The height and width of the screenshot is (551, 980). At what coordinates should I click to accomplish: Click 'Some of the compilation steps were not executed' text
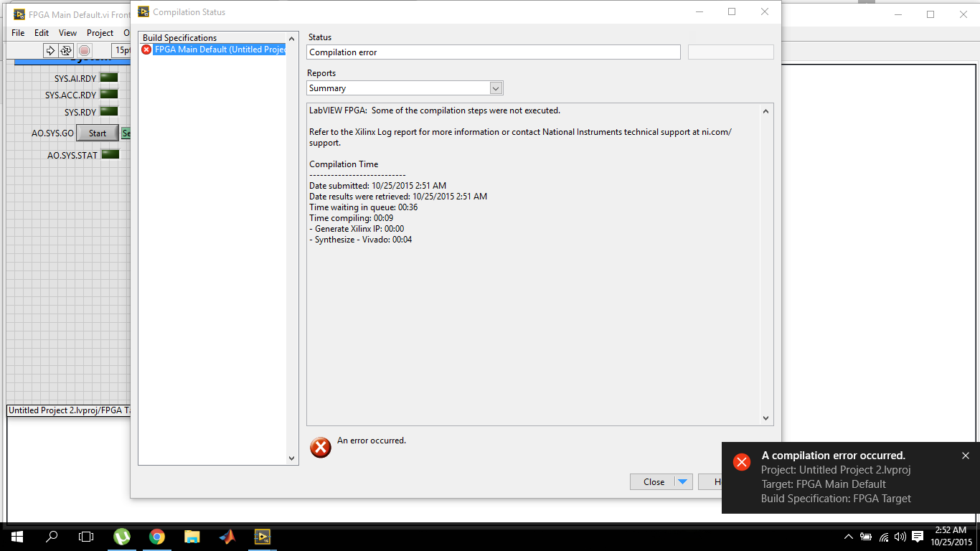click(x=466, y=110)
